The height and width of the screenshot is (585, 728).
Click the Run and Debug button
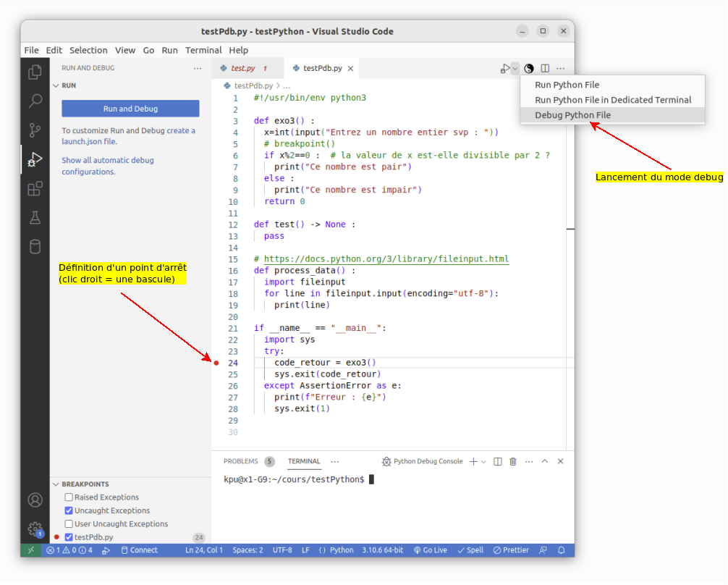(130, 109)
